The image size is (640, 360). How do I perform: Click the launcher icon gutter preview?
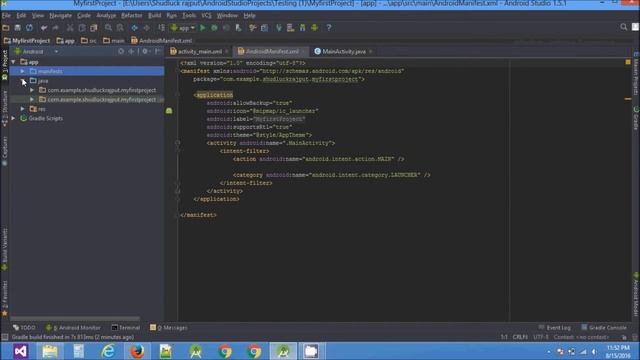pyautogui.click(x=169, y=111)
